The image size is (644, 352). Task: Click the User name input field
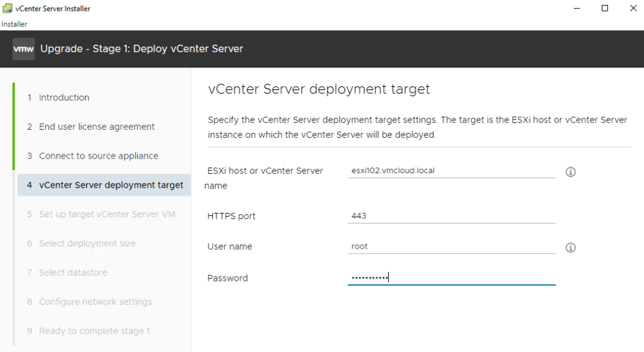pos(451,246)
